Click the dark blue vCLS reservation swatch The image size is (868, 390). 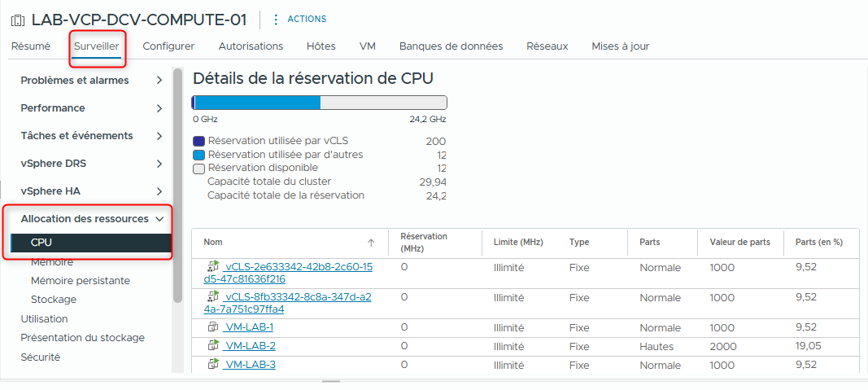pyautogui.click(x=198, y=142)
